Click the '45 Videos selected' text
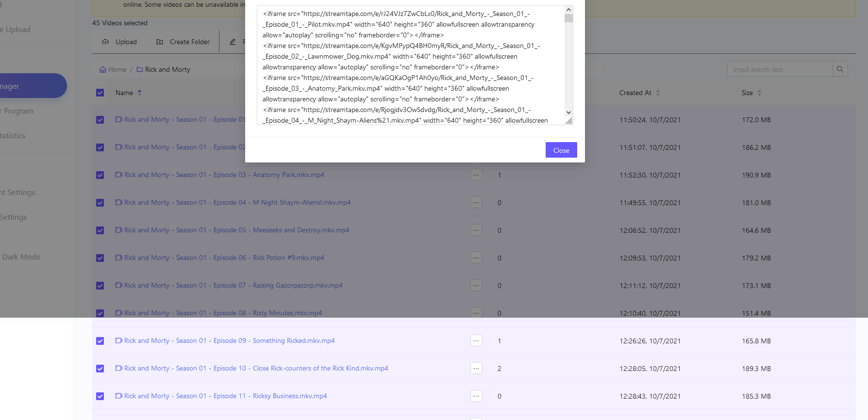The height and width of the screenshot is (420, 868). [120, 23]
